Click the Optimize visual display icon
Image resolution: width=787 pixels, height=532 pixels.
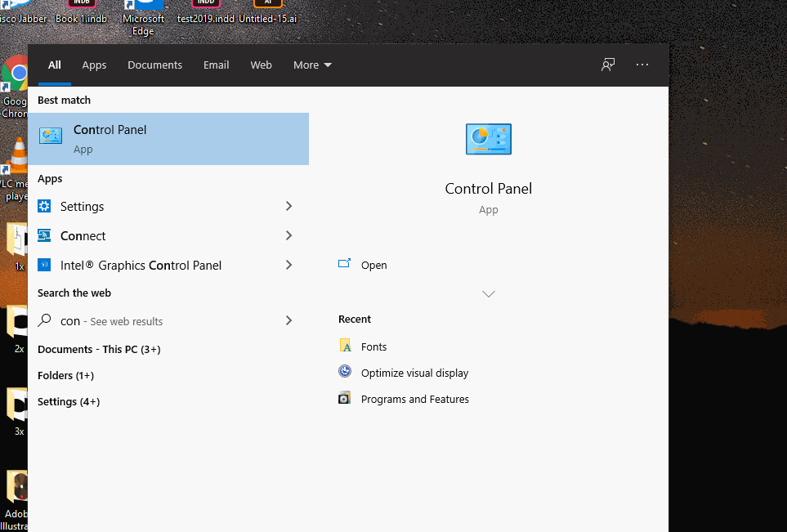click(x=345, y=371)
